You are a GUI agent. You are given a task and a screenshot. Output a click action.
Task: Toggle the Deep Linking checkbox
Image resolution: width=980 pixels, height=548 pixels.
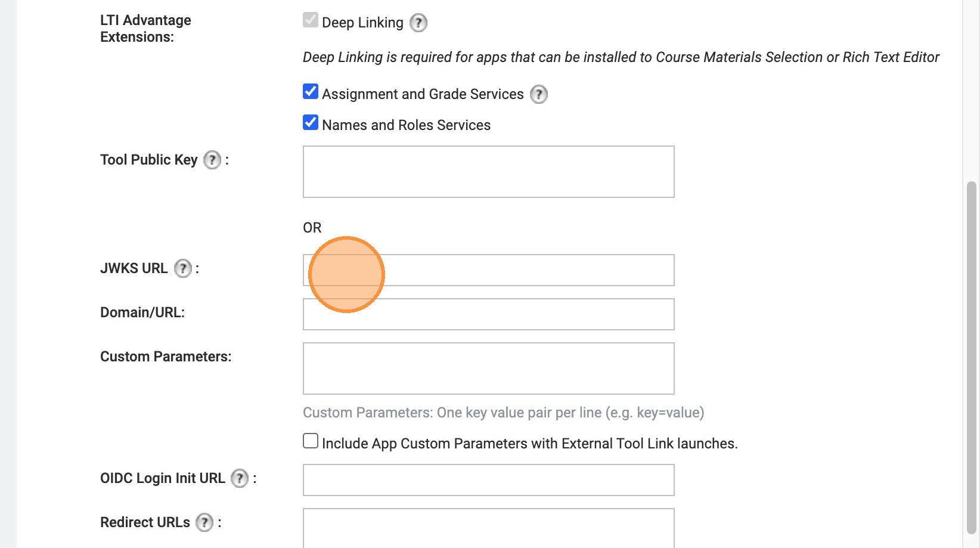pos(311,20)
